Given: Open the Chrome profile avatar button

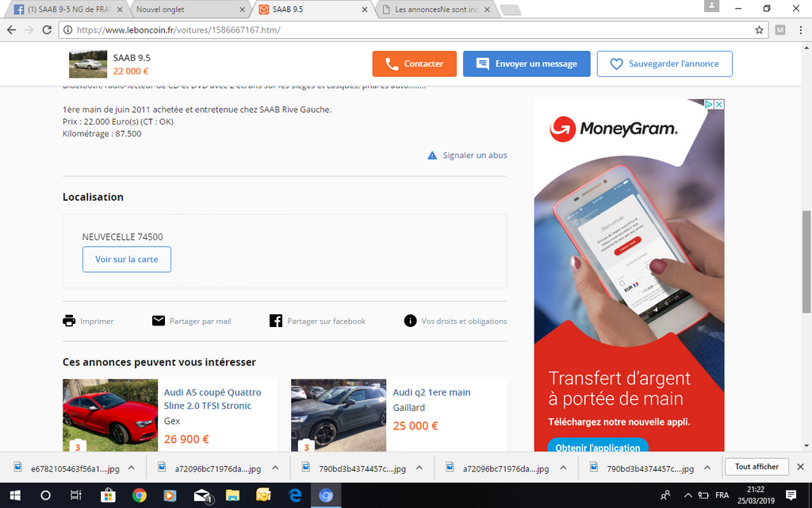Looking at the screenshot, I should [x=711, y=6].
